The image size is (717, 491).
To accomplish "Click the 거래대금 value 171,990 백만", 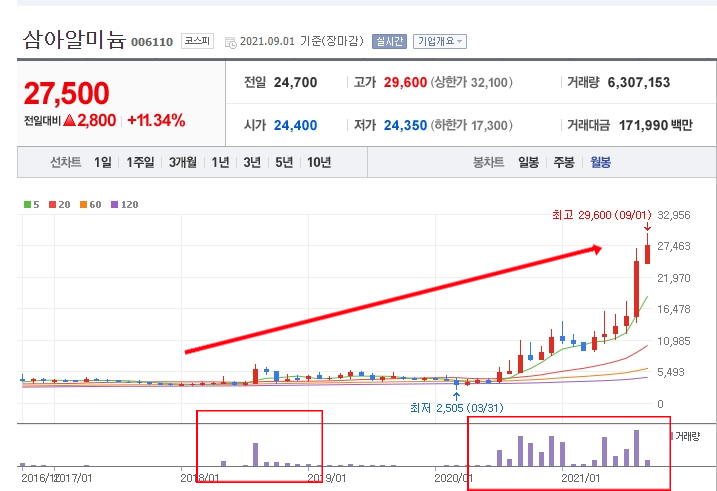I will pyautogui.click(x=656, y=125).
